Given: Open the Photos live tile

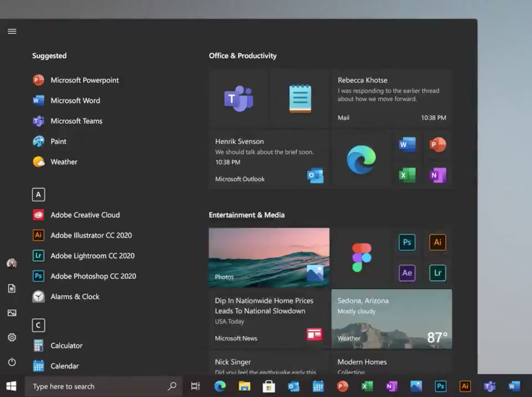Looking at the screenshot, I should (x=269, y=257).
